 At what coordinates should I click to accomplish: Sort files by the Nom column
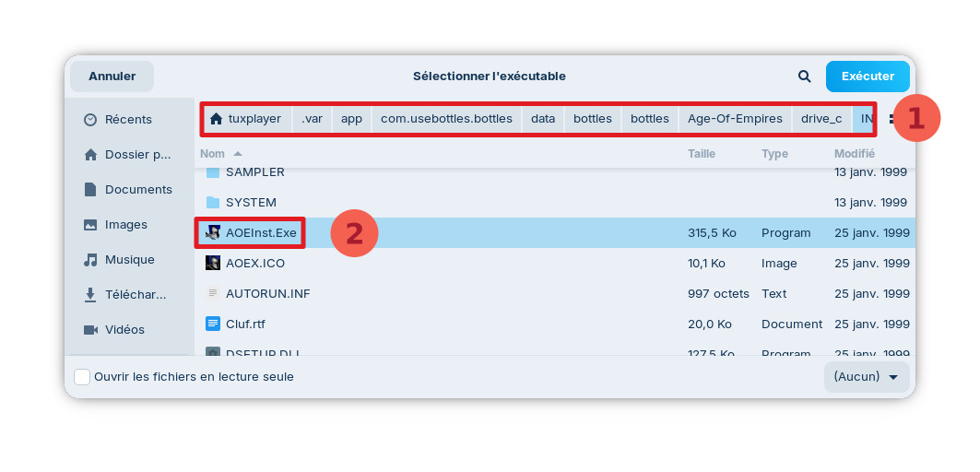[x=213, y=154]
